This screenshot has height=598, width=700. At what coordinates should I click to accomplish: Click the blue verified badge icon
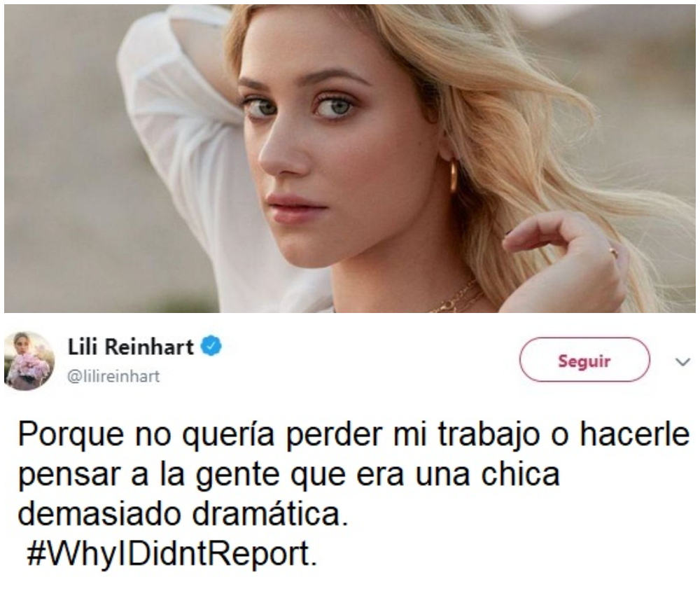pyautogui.click(x=211, y=347)
